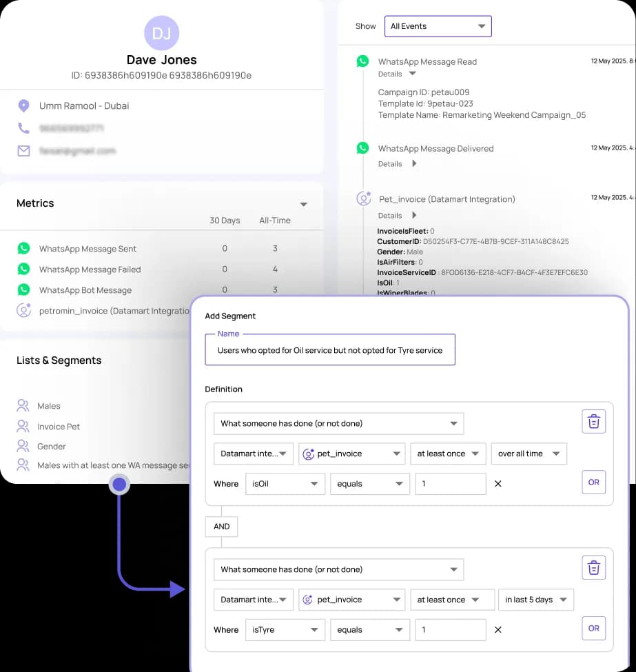Remove the isTyre where filter with X
Screen dimensions: 636x672
tap(498, 630)
